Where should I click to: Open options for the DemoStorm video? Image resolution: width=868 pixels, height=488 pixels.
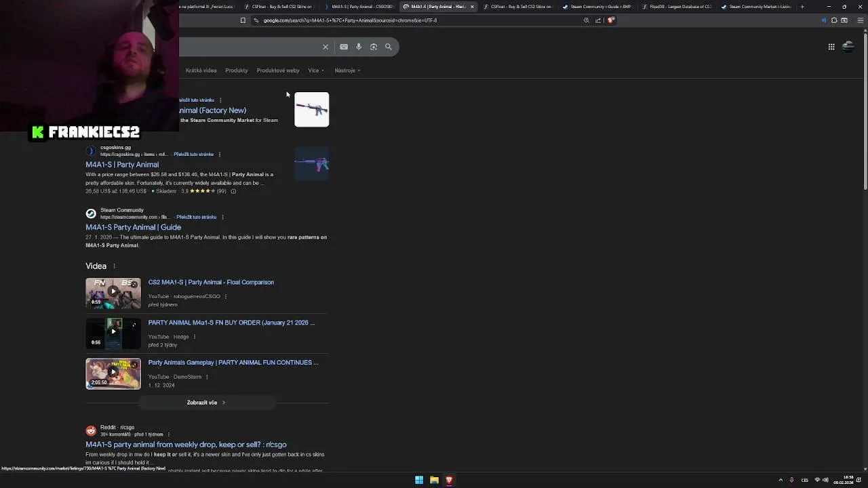click(207, 377)
